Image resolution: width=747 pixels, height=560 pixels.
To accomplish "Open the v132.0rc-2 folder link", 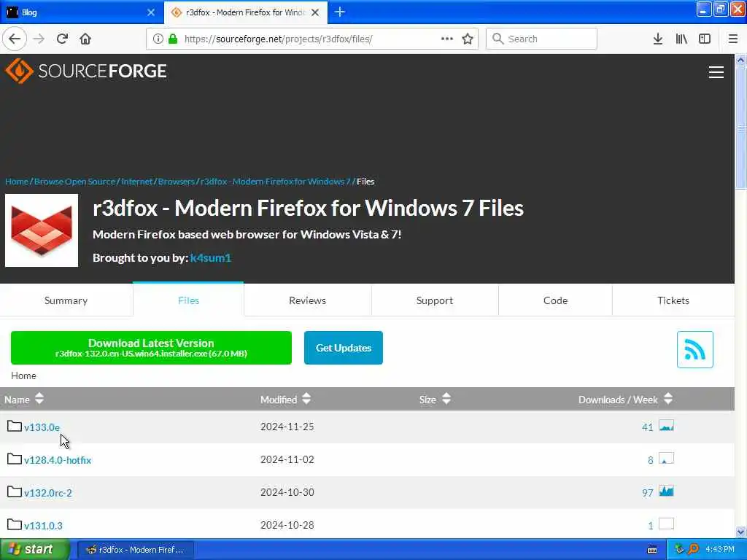I will (48, 493).
